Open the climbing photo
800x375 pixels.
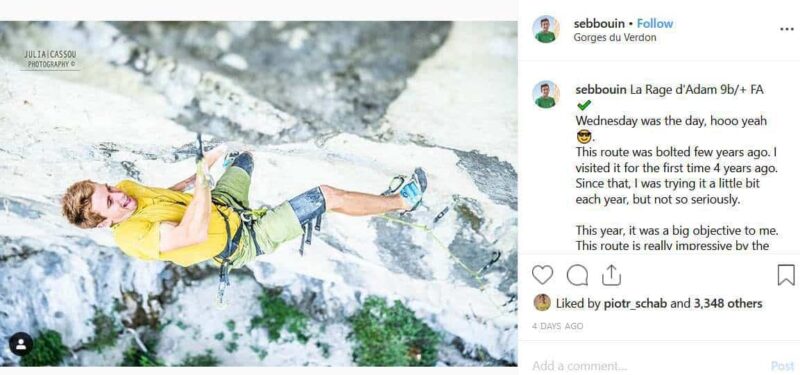pyautogui.click(x=259, y=193)
